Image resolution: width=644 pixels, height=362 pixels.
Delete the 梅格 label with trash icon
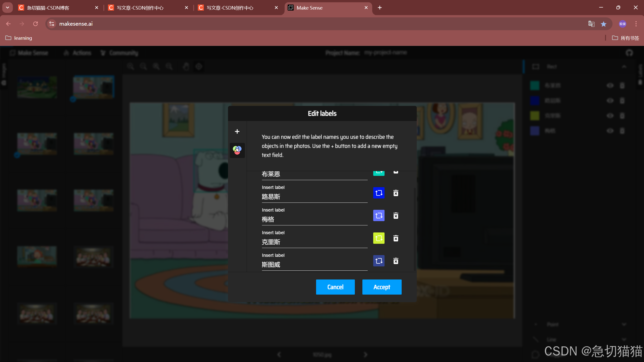coord(396,216)
